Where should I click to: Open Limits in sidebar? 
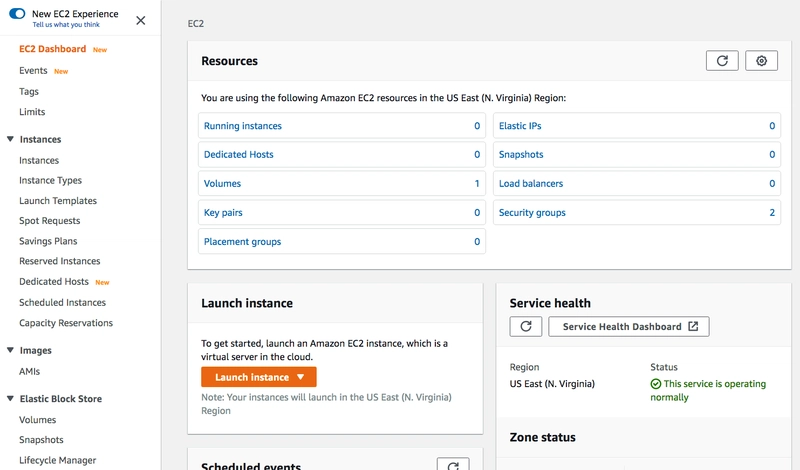tap(32, 112)
